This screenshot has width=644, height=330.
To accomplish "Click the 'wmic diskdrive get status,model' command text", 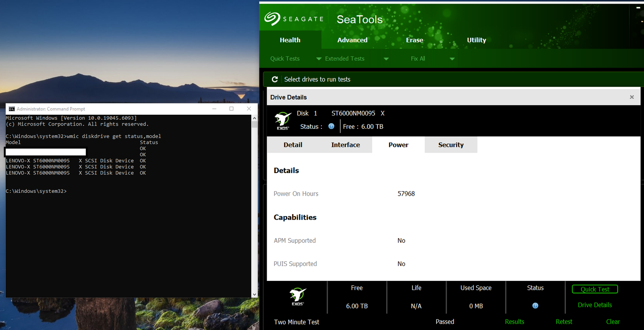I will pos(114,136).
